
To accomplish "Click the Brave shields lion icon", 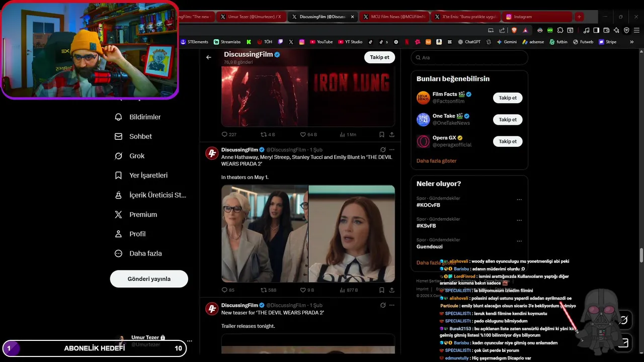I will [514, 30].
